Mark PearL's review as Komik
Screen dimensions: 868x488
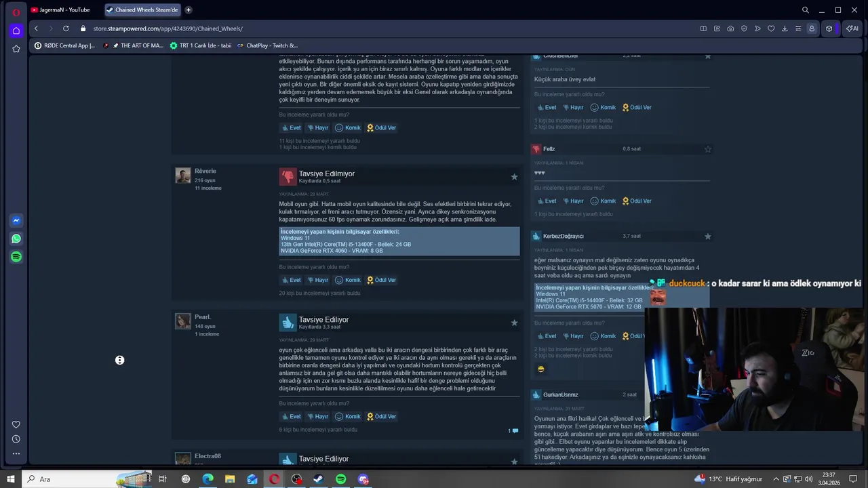pos(348,417)
